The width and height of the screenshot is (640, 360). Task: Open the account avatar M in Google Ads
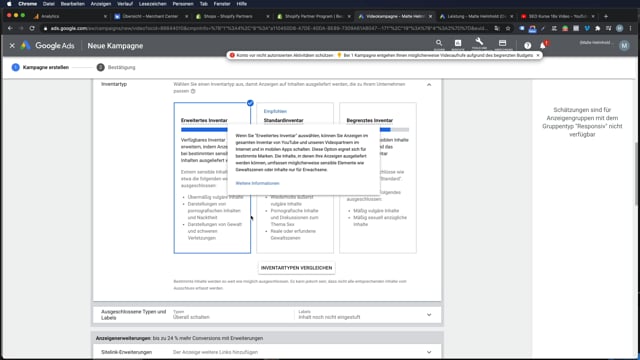click(624, 46)
